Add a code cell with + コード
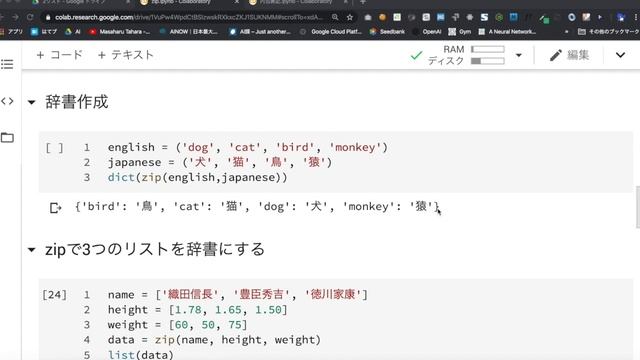 (60, 55)
